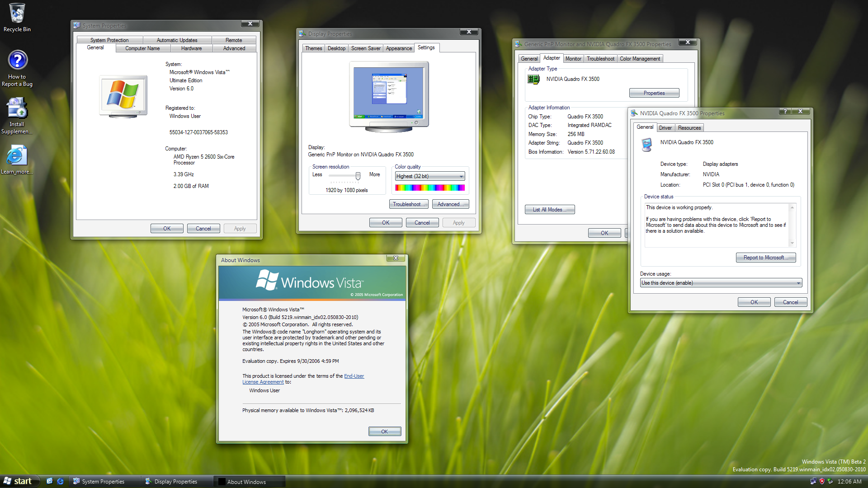Click the adapter chip icon beside NVIDIA Quadro FX 3500
The image size is (868, 488).
click(534, 79)
